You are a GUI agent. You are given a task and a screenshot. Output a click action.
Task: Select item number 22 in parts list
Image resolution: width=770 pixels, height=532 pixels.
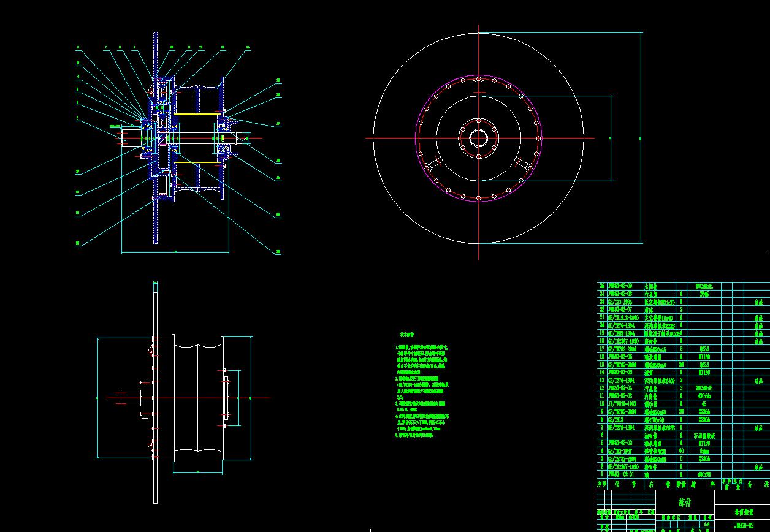point(602,310)
